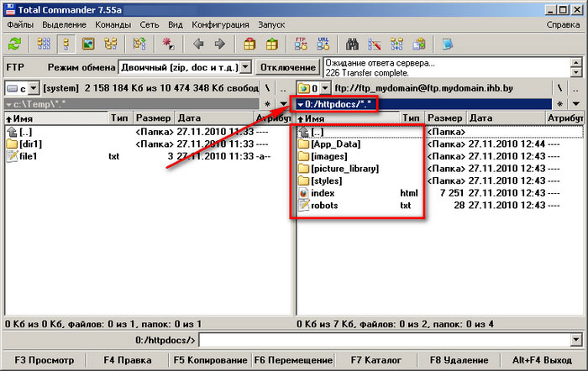Select the [styles] folder row
Screen dimensions: 588x371
pyautogui.click(x=440, y=181)
